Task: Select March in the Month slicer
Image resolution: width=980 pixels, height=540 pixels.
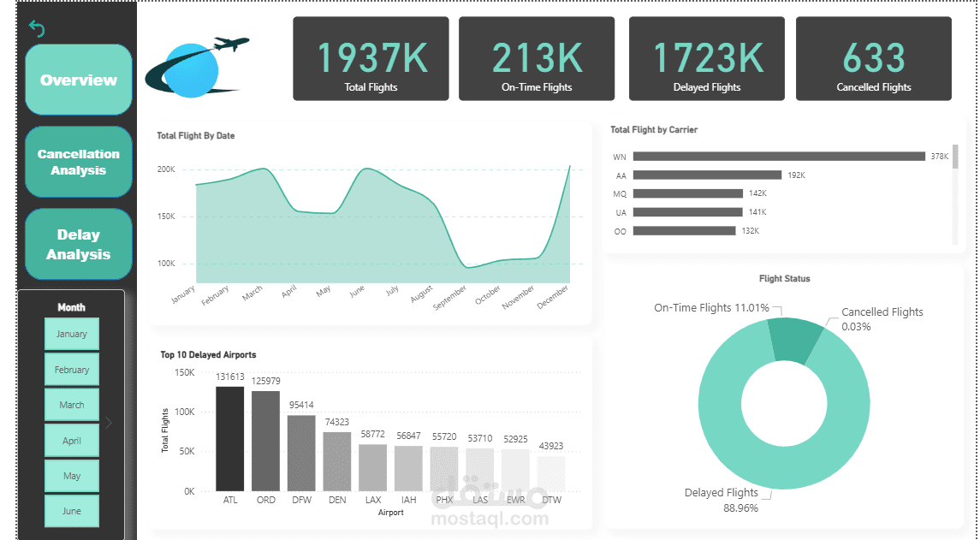Action: pyautogui.click(x=72, y=405)
